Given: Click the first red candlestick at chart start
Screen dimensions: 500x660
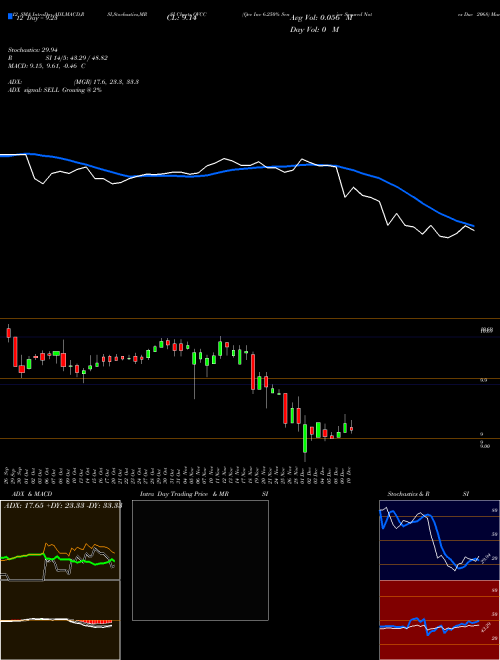Looking at the screenshot, I should pos(8,333).
